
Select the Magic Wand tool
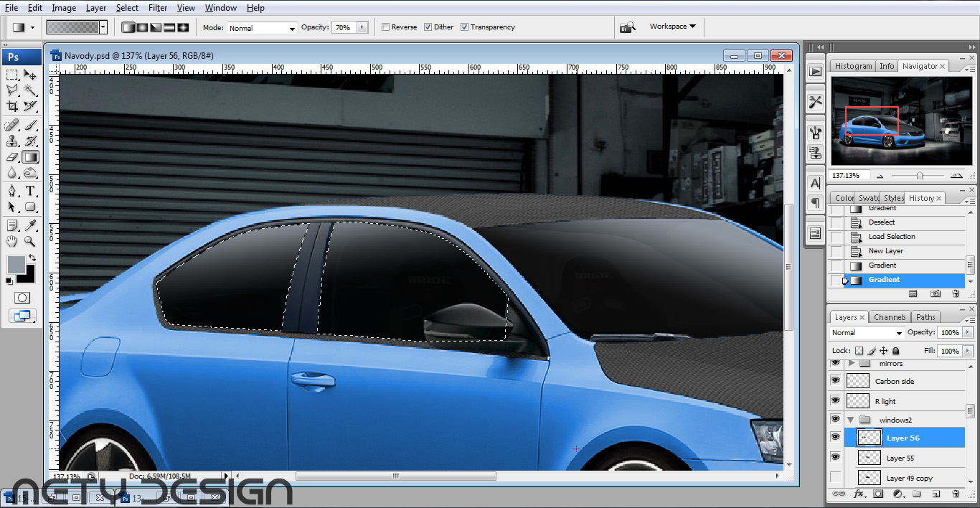click(x=30, y=90)
